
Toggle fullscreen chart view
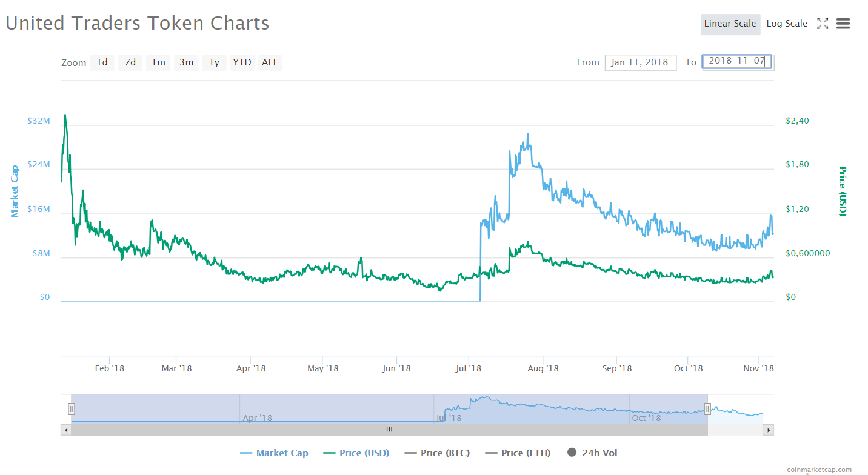tap(823, 24)
